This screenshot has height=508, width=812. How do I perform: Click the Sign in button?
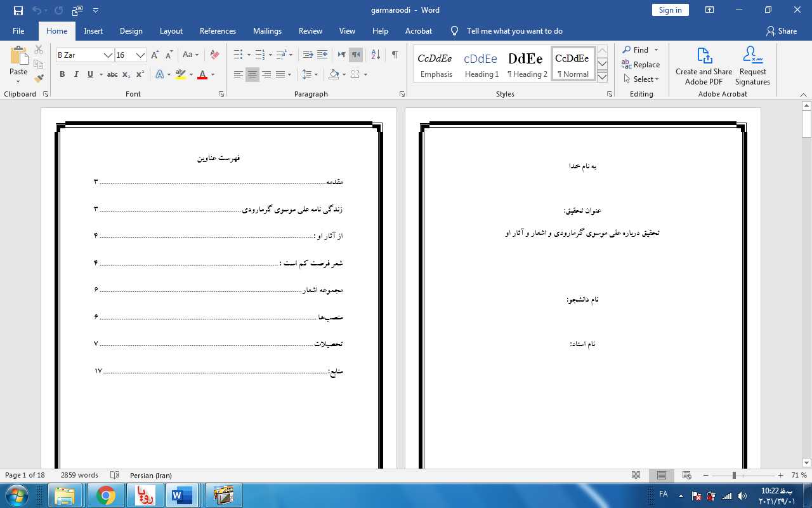670,10
